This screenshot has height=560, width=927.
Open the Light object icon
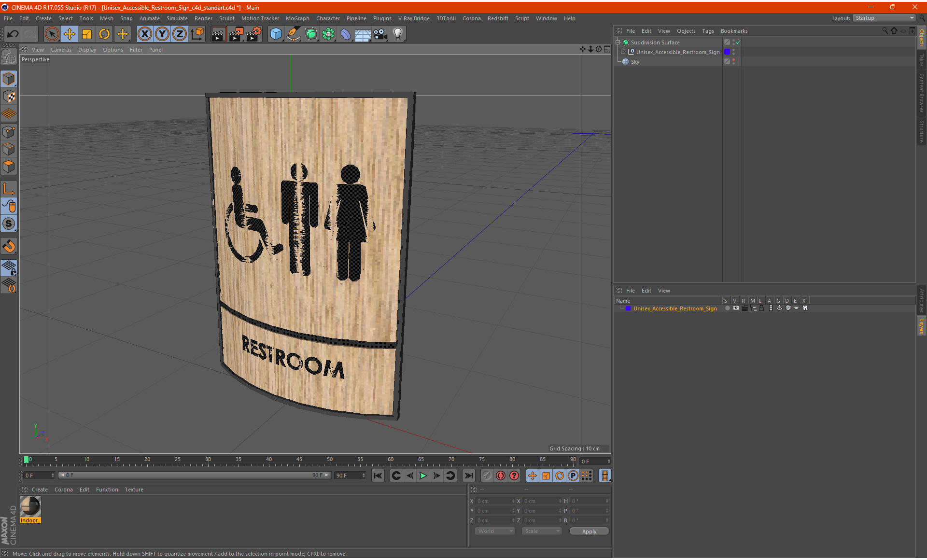397,34
